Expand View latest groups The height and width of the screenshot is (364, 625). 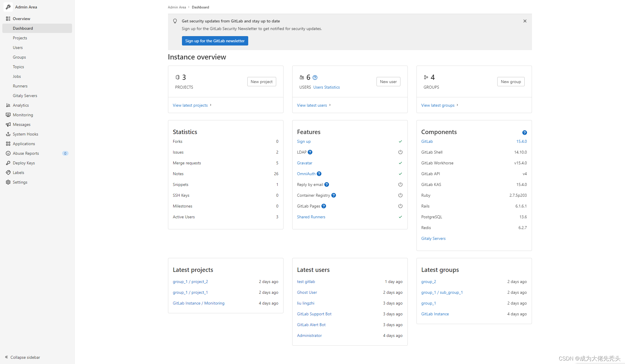click(x=440, y=105)
